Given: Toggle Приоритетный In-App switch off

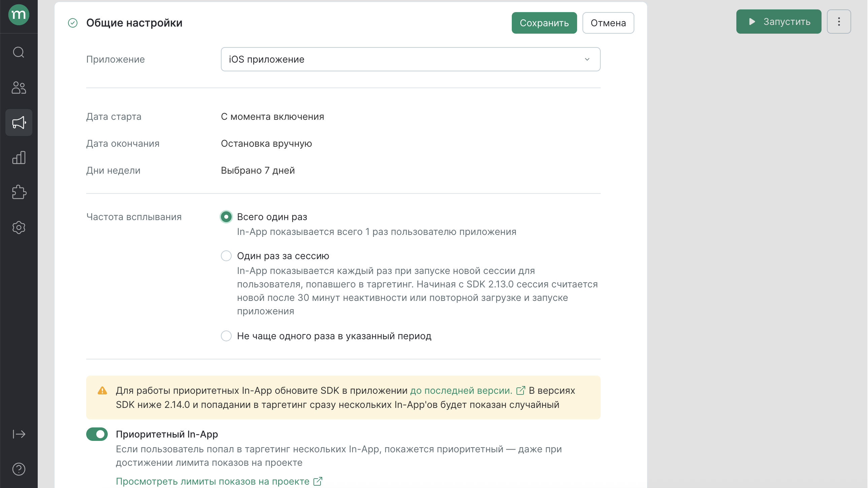Looking at the screenshot, I should [x=97, y=434].
